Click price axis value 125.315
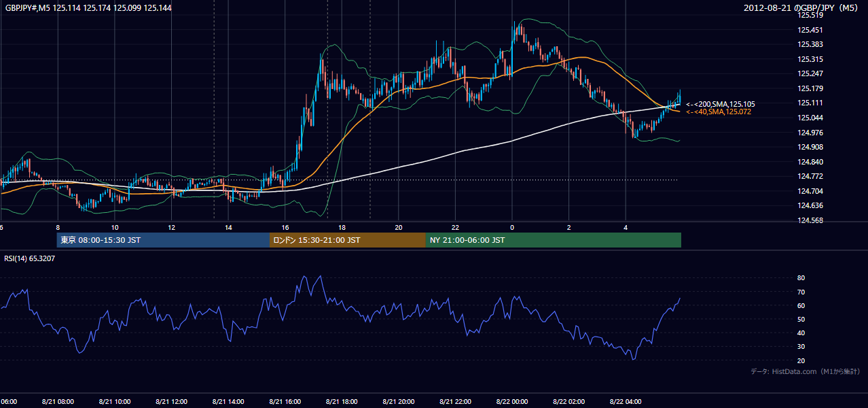Viewport: 868px width, 408px height. point(810,59)
